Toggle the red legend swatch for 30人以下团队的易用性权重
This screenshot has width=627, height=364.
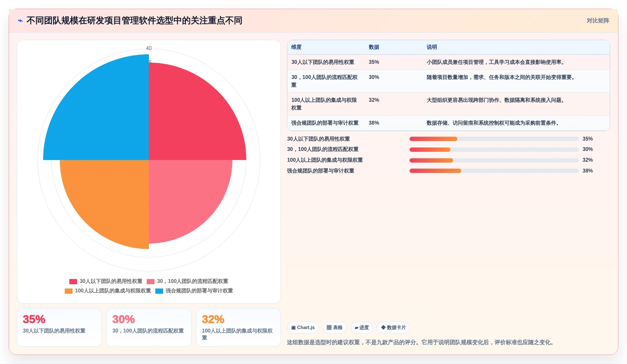[x=73, y=282]
